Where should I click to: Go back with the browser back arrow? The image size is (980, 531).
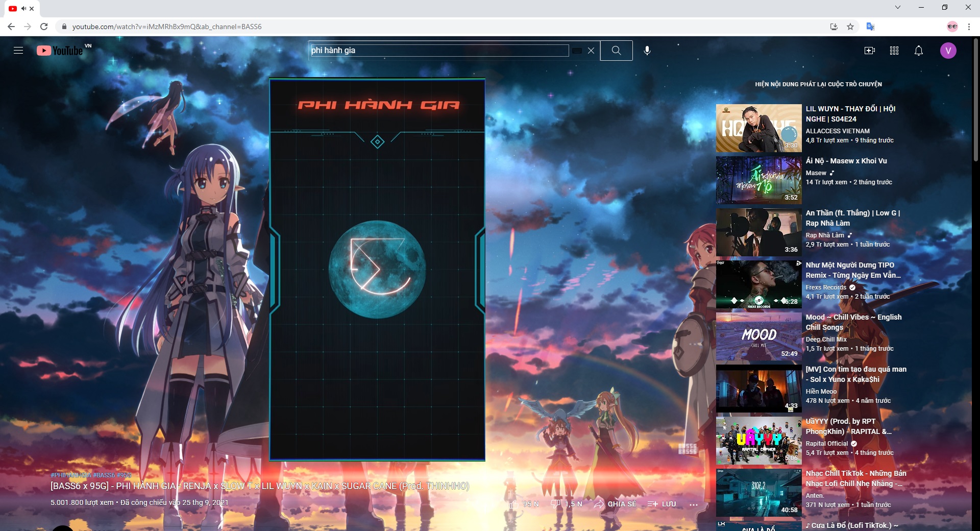[x=11, y=27]
